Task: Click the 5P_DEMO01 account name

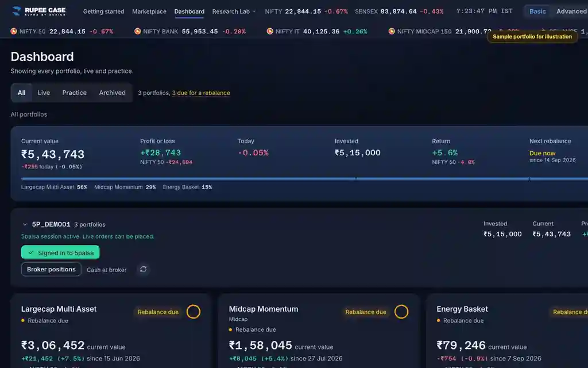Action: (51, 224)
